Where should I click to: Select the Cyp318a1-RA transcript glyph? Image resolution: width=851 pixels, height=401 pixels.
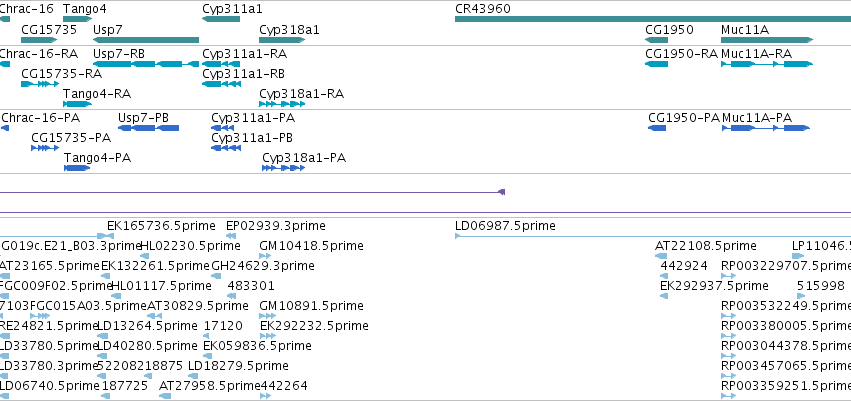click(x=282, y=104)
